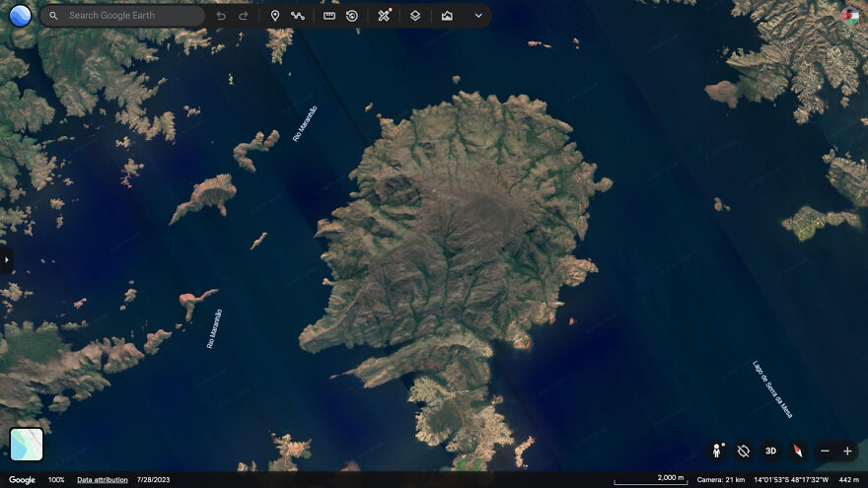Expand the left side panel arrow
This screenshot has height=488, width=868.
[4, 259]
